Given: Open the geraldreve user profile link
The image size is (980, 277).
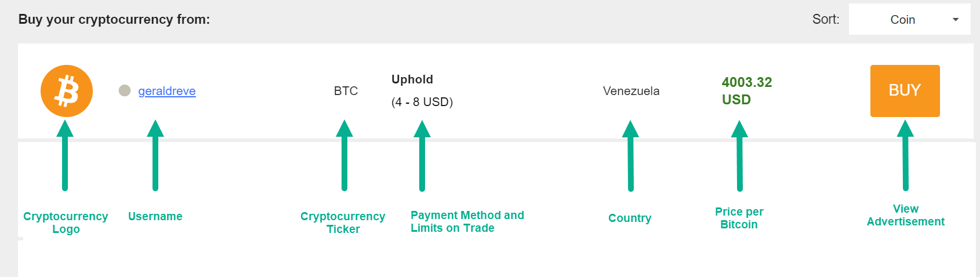Looking at the screenshot, I should click(167, 91).
